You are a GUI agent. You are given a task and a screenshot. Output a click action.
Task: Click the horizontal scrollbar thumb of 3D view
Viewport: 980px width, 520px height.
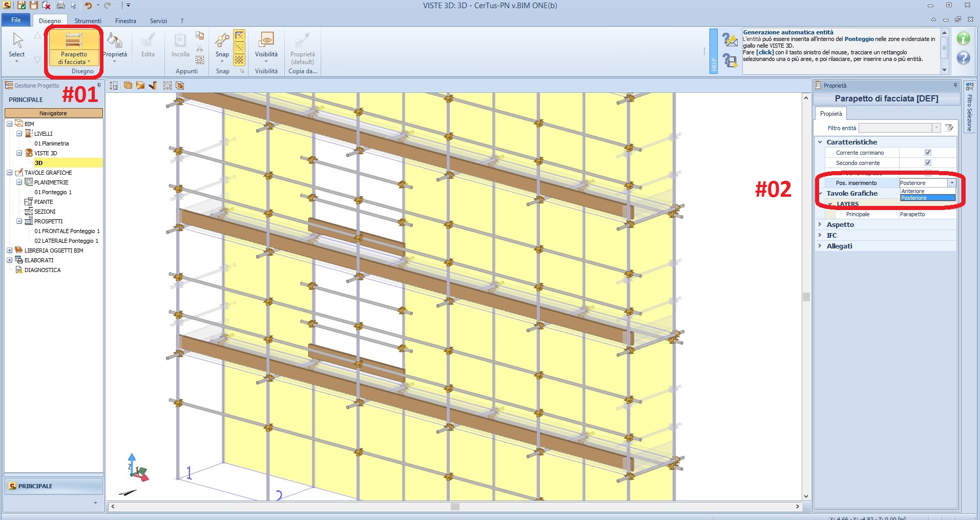pos(455,507)
